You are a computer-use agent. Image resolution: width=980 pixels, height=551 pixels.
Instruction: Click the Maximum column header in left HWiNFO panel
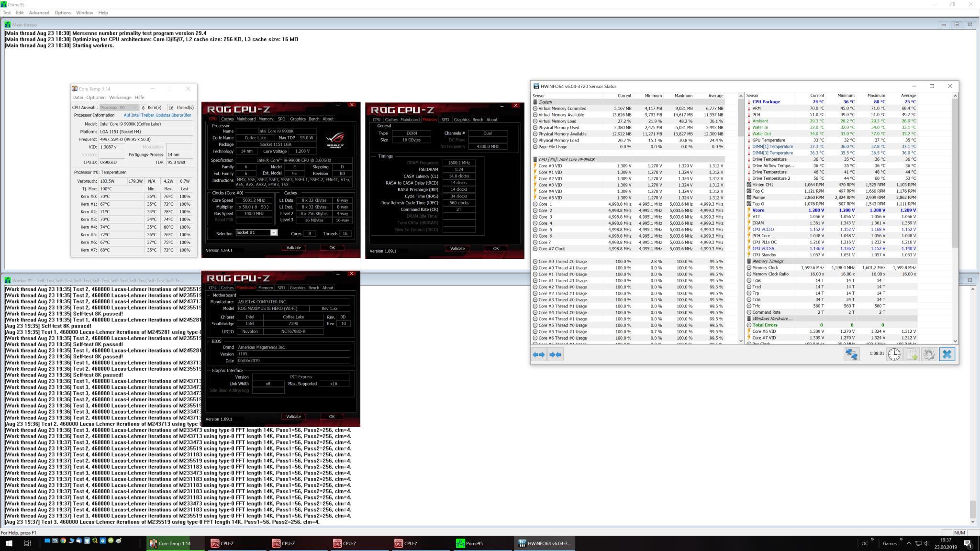tap(683, 96)
